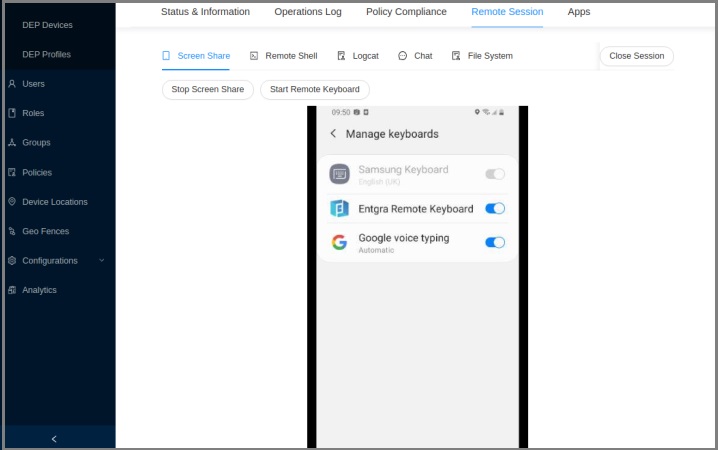The image size is (718, 450).
Task: Click the Device Locations pin icon
Action: (x=12, y=202)
